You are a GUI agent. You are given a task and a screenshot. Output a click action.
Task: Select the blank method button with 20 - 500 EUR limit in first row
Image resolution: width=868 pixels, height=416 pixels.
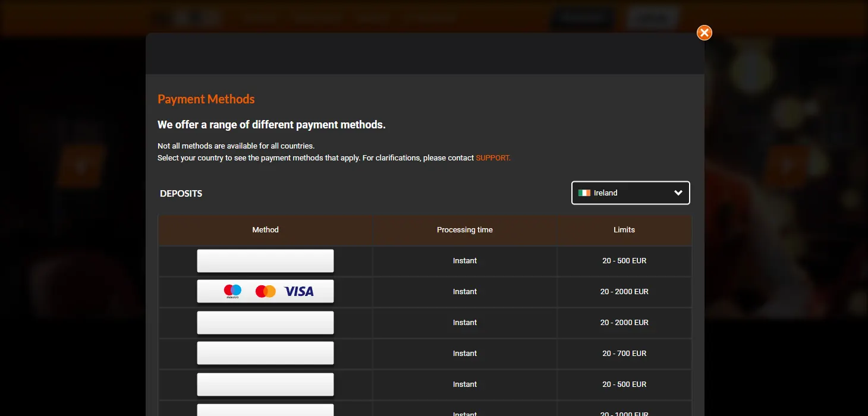pos(265,260)
